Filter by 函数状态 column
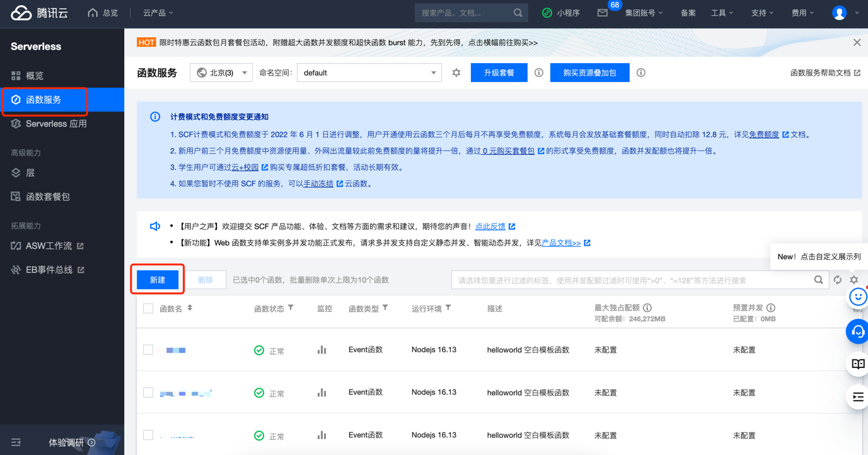This screenshot has width=868, height=455. pyautogui.click(x=291, y=308)
